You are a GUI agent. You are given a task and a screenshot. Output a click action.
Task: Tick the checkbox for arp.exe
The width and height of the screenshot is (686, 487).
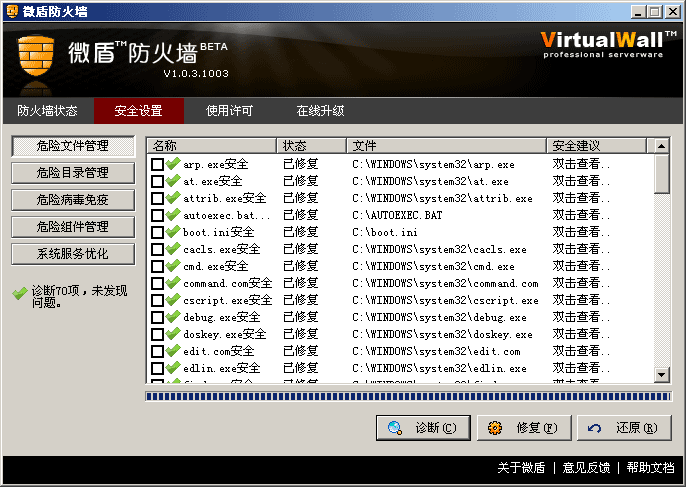(x=157, y=164)
